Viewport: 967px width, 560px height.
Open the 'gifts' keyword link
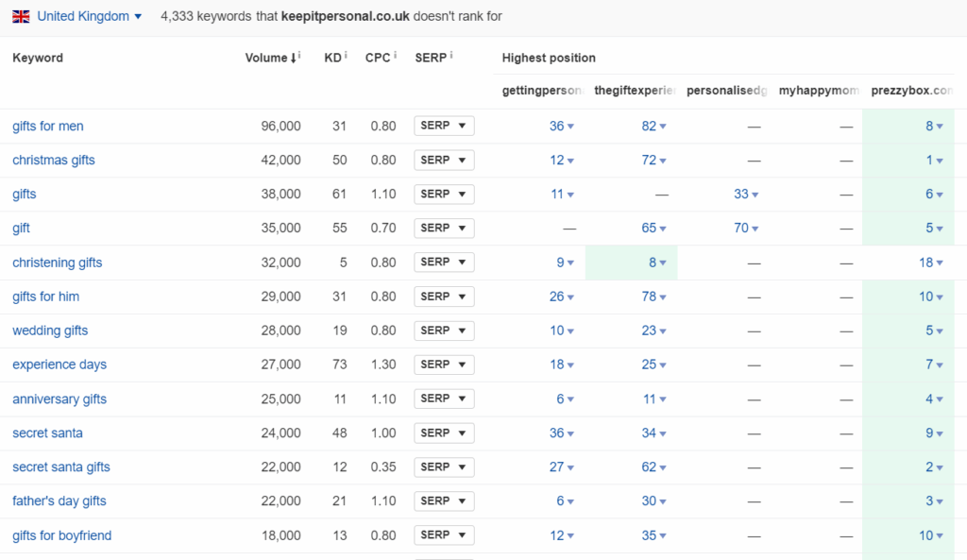click(x=24, y=195)
